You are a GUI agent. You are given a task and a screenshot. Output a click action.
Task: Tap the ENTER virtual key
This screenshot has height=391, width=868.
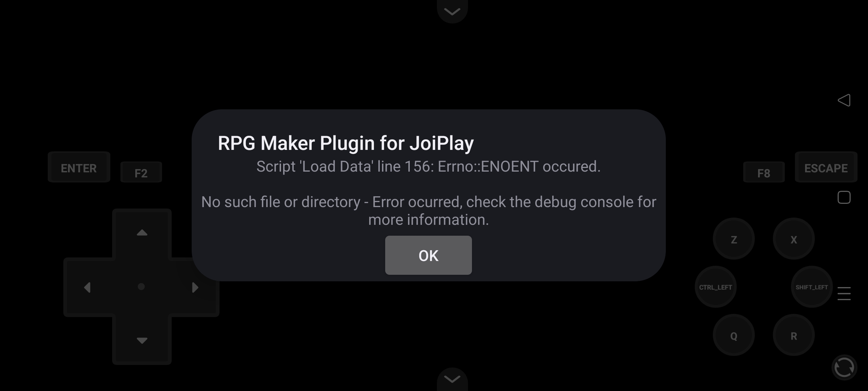coord(79,167)
